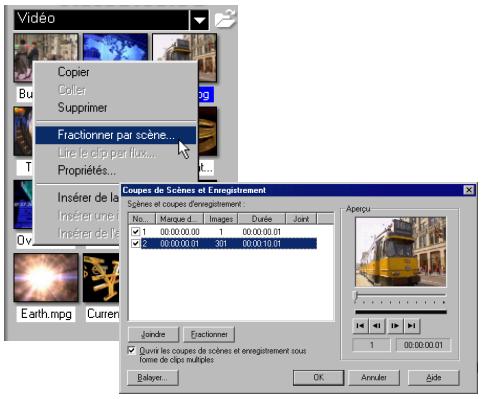Viewport: 482px width, 399px height.
Task: Click the Fractionner button
Action: pyautogui.click(x=209, y=334)
